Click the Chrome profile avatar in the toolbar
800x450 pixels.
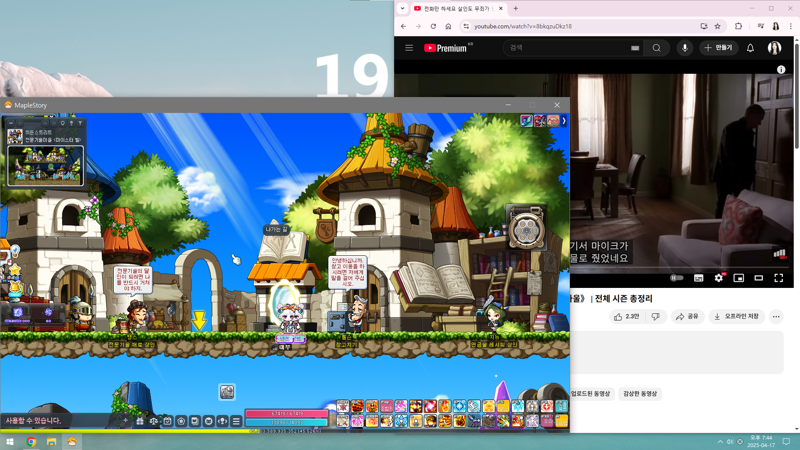[x=776, y=27]
